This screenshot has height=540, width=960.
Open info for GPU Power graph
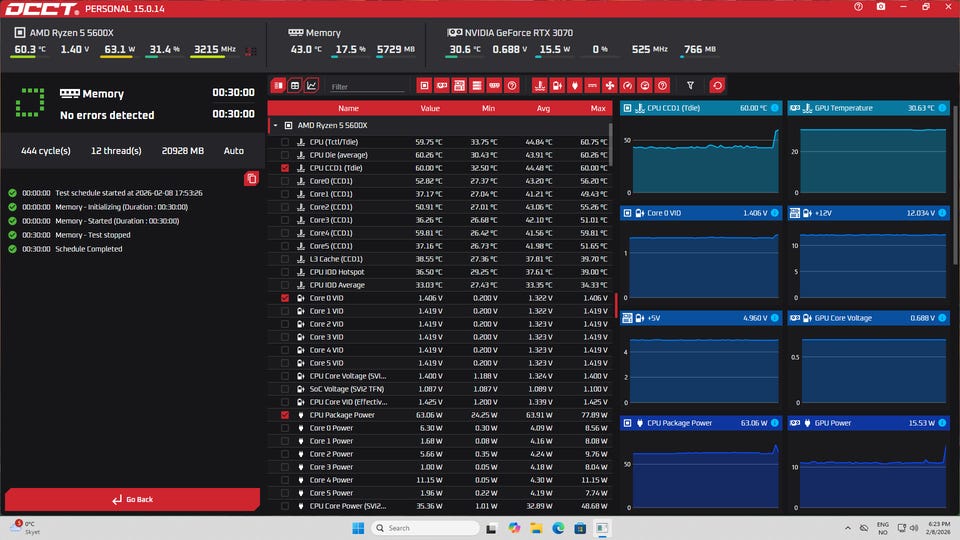point(942,423)
